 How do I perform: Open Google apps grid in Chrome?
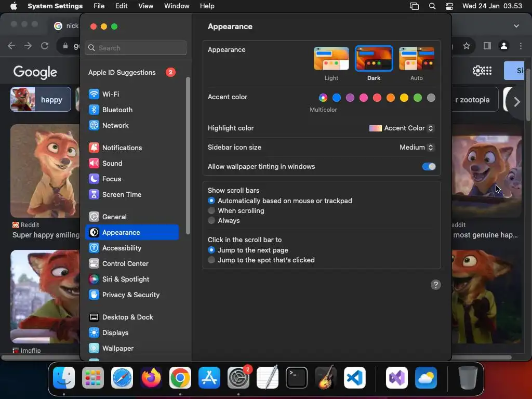pos(487,71)
